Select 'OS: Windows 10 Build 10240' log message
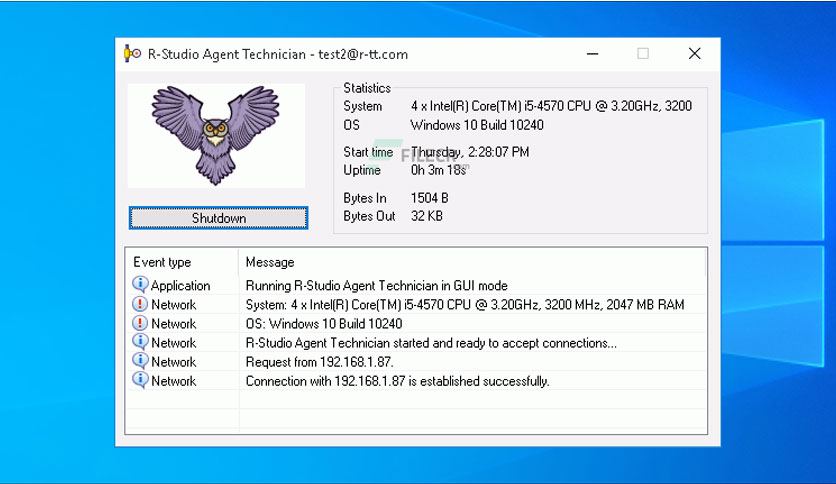This screenshot has height=484, width=836. 324,324
